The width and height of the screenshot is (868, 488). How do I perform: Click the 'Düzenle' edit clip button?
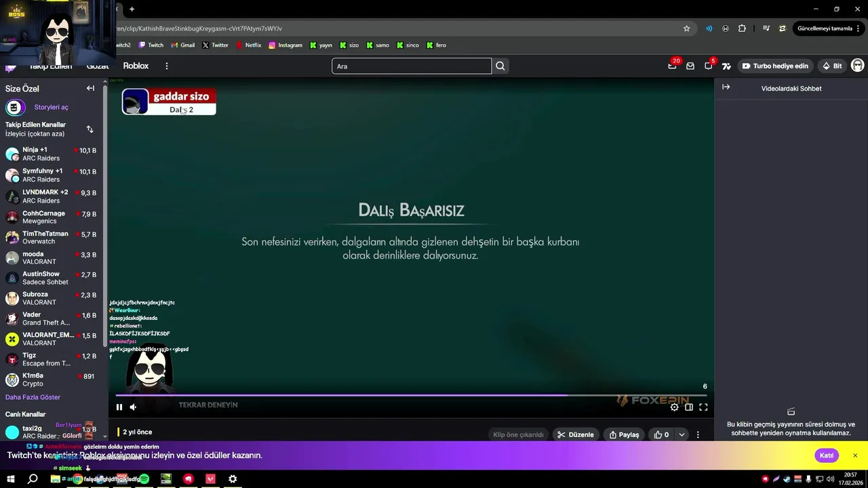coord(576,434)
